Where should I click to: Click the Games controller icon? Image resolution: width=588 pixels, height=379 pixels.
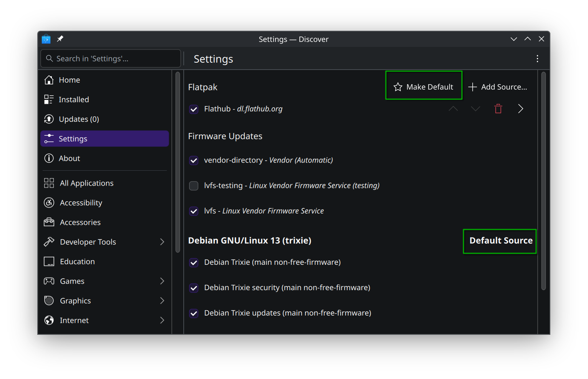coord(49,281)
